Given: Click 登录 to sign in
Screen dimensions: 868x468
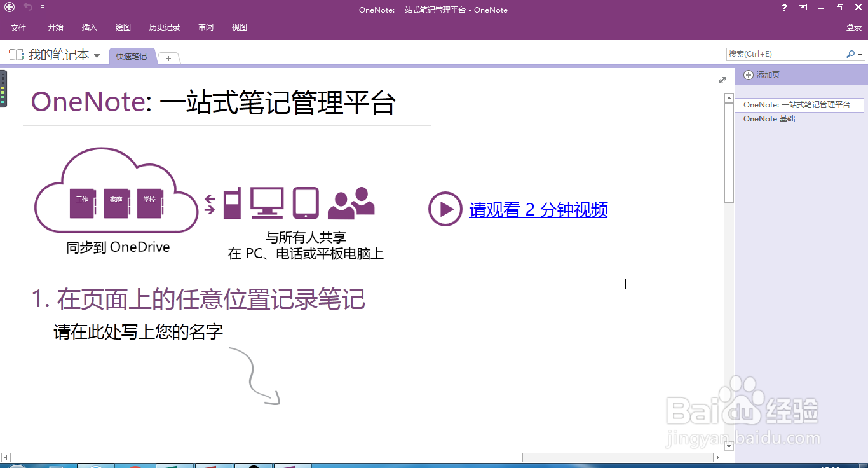Looking at the screenshot, I should 853,27.
